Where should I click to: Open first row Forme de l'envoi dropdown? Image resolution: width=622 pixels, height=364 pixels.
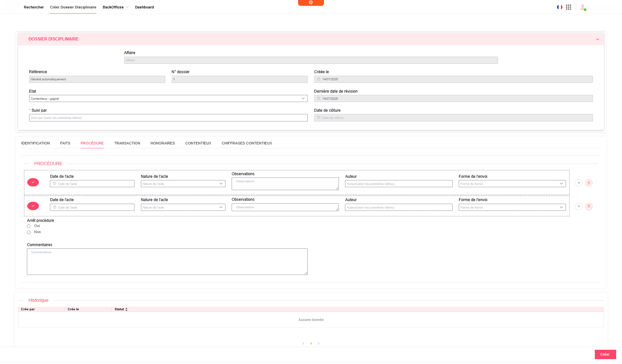(512, 184)
